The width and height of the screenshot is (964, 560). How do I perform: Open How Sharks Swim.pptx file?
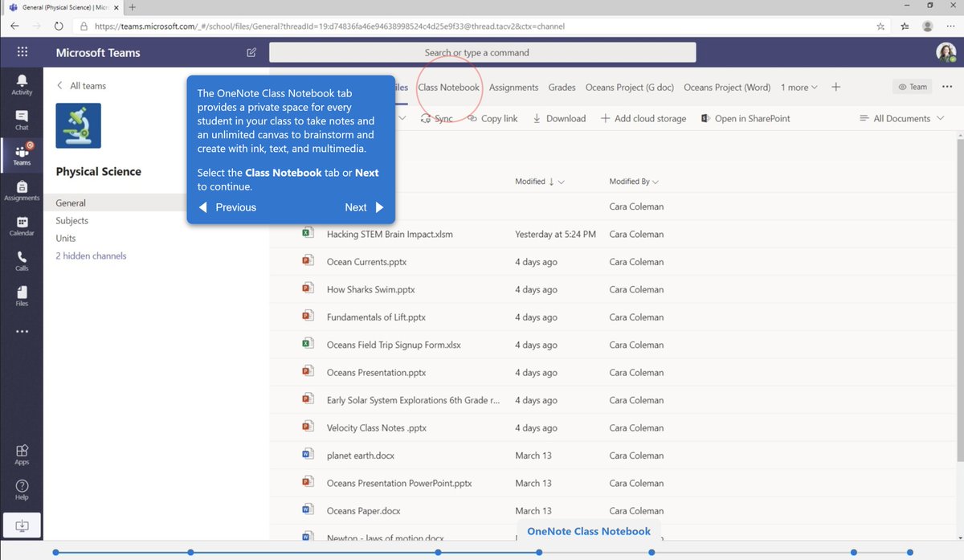[371, 289]
